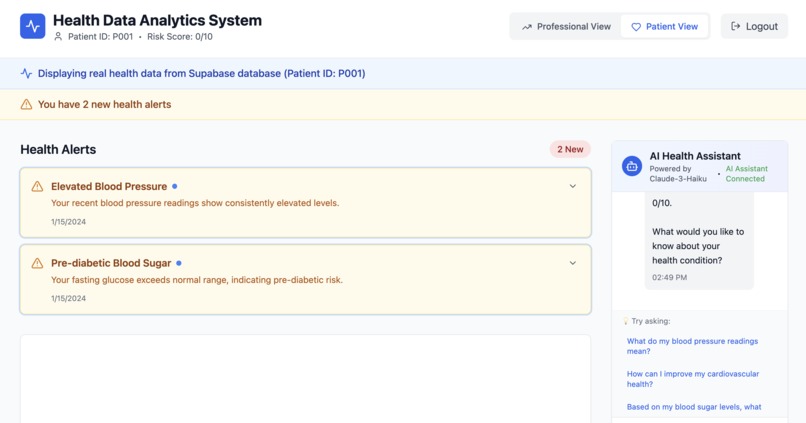Viewport: 806px width, 423px height.
Task: Open the Pre-diabetic Blood Sugar alert title
Action: (111, 263)
